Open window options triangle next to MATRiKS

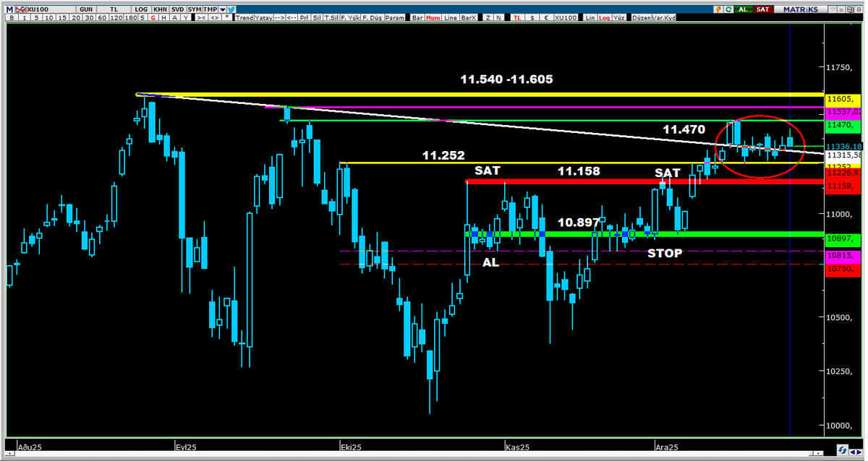point(833,9)
